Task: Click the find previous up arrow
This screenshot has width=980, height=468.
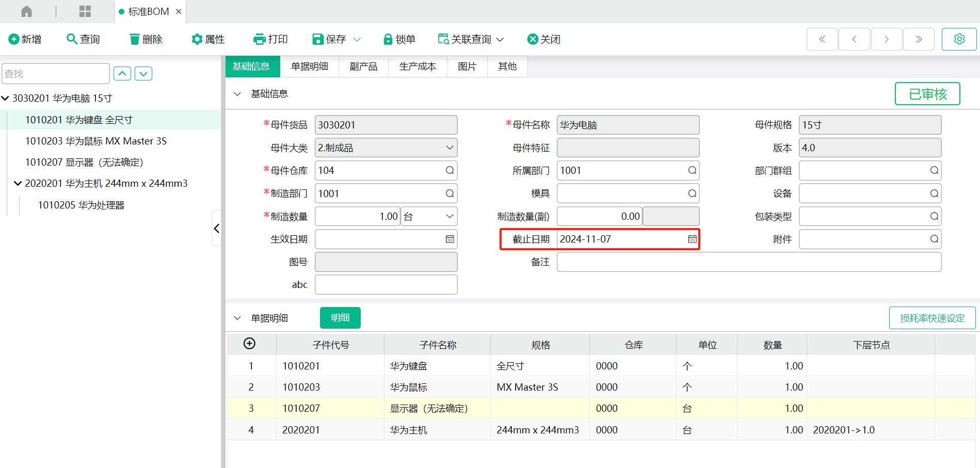Action: (x=122, y=74)
